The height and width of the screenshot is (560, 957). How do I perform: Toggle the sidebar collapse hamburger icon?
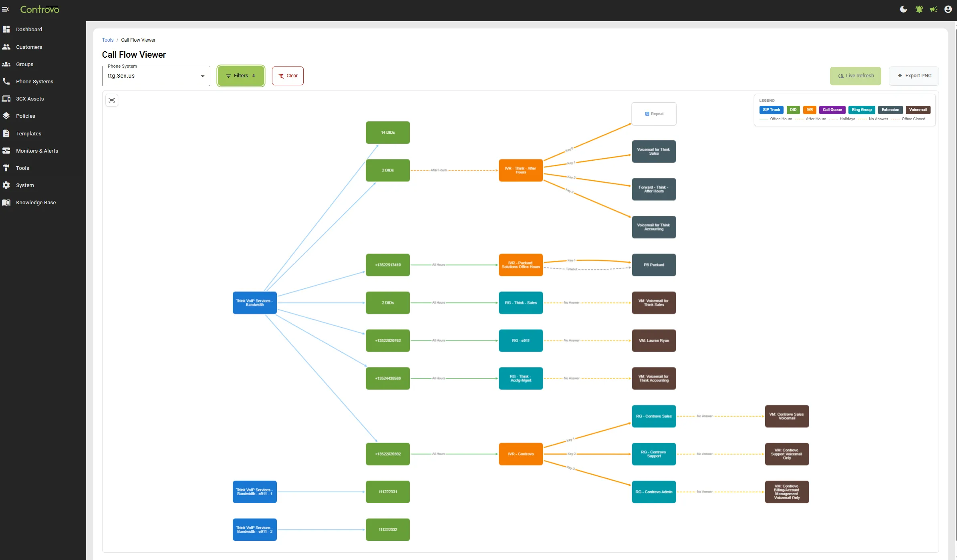coord(6,9)
